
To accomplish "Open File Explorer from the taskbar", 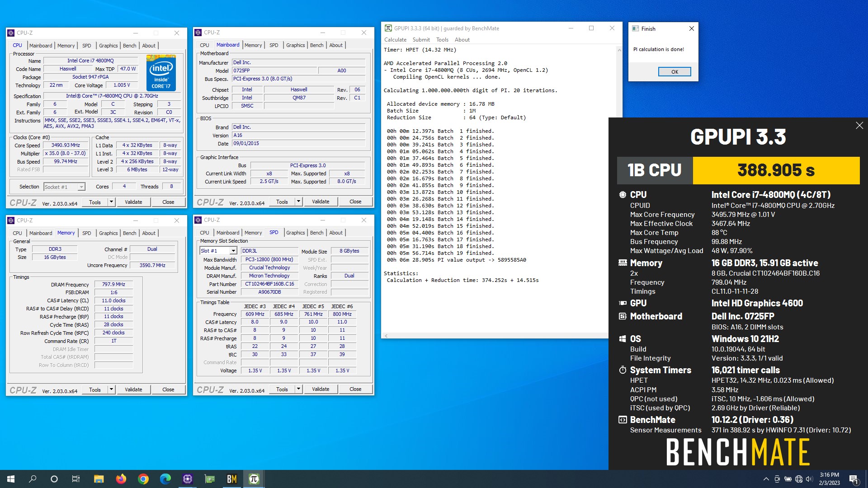I will click(99, 479).
